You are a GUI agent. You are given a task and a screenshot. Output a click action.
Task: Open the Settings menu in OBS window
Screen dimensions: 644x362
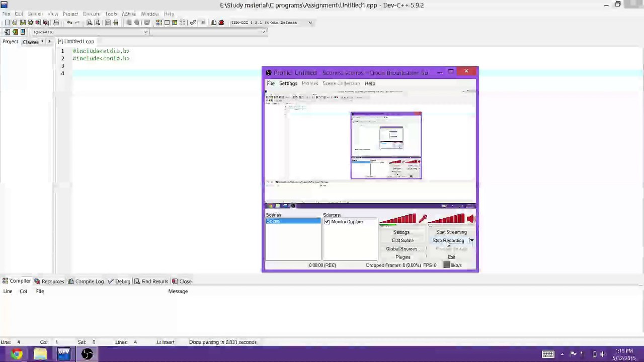point(288,83)
